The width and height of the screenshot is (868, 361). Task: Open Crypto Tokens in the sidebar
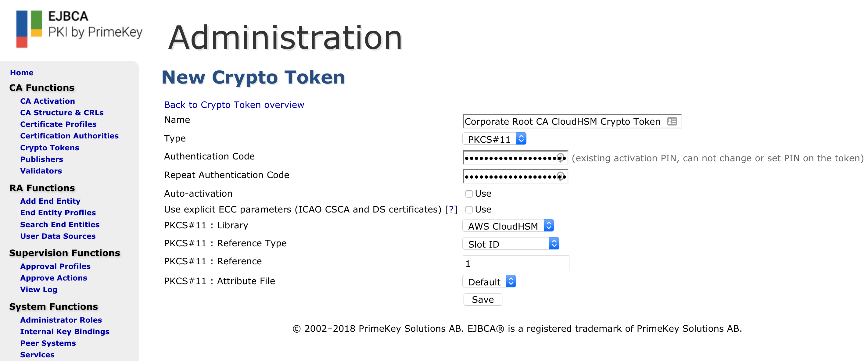point(49,148)
